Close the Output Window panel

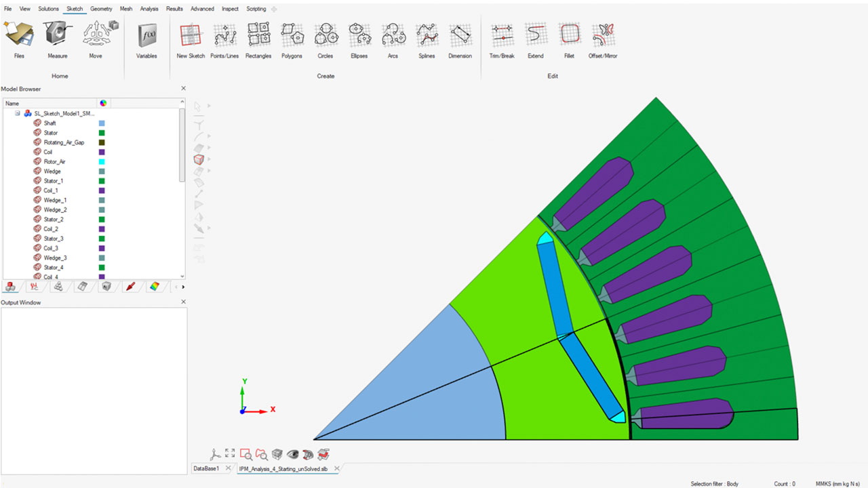[183, 302]
